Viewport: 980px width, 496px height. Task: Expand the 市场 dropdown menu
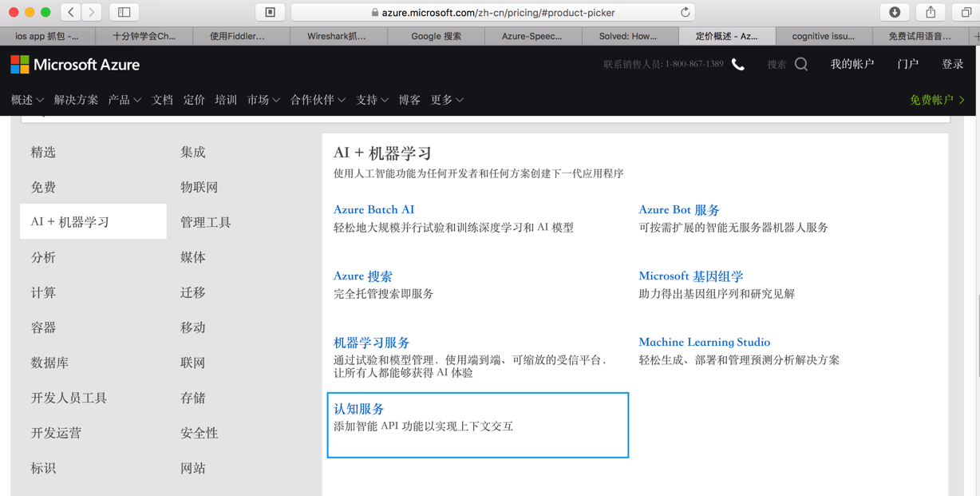[263, 100]
